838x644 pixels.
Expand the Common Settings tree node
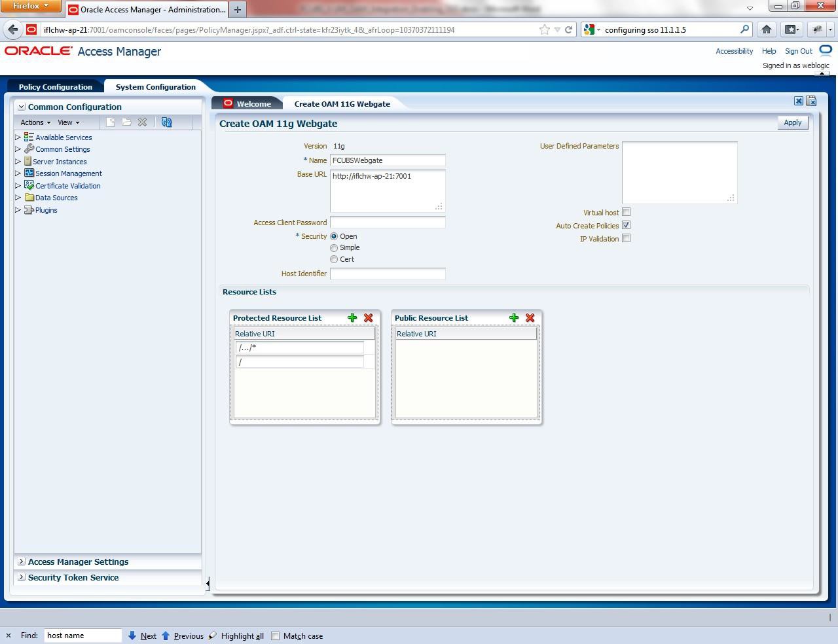[x=18, y=149]
